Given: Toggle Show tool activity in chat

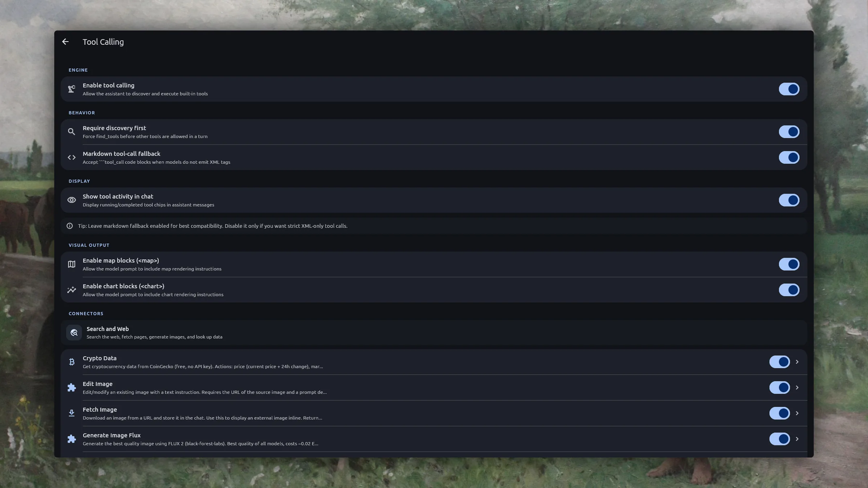Looking at the screenshot, I should [x=789, y=200].
